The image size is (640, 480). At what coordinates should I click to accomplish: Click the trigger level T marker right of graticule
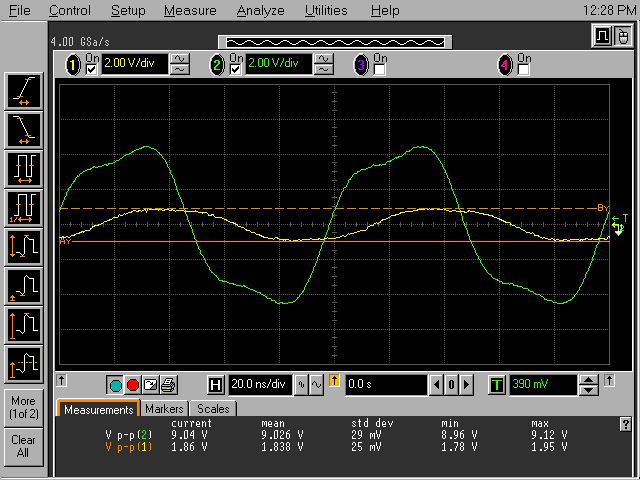coord(621,219)
